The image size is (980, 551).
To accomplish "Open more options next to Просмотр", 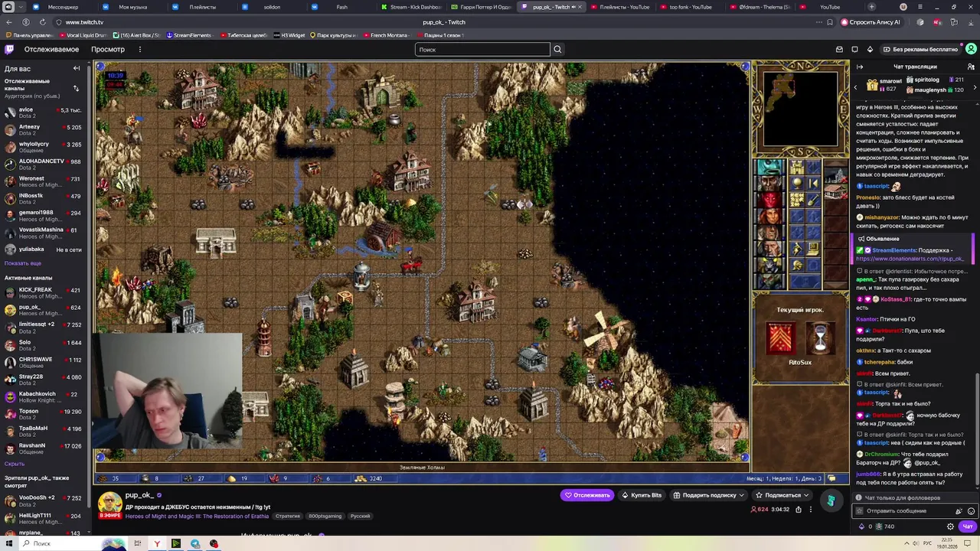I will (139, 49).
